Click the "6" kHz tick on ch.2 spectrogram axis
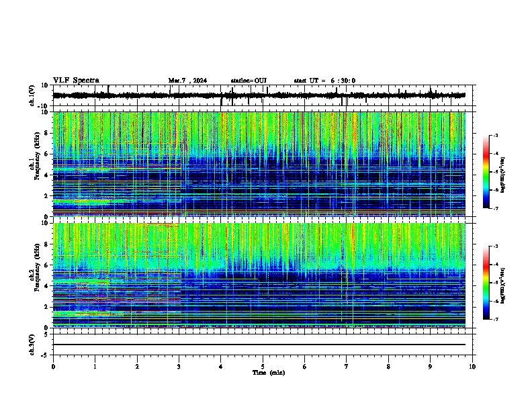Screen dimensions: 532x411 (x=47, y=265)
